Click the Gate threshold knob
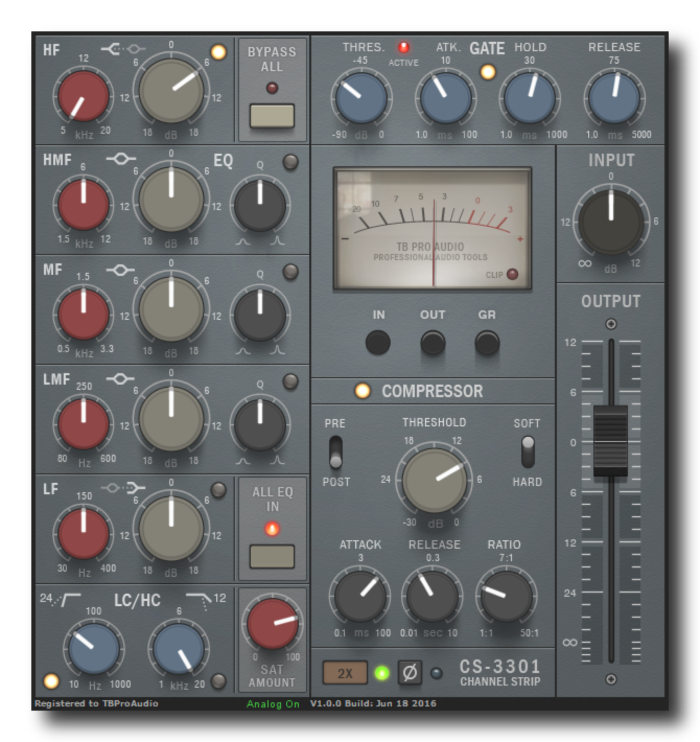Screen dimensions: 700x742 tap(361, 98)
